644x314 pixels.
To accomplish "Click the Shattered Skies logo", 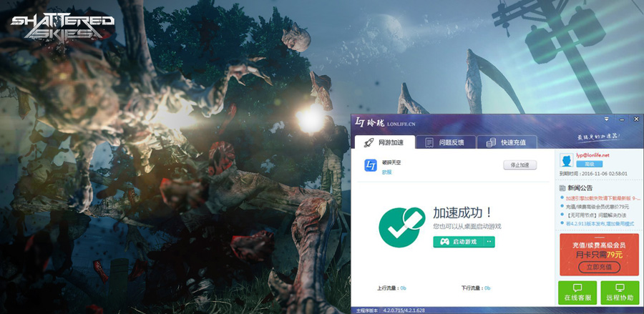I will 62,26.
